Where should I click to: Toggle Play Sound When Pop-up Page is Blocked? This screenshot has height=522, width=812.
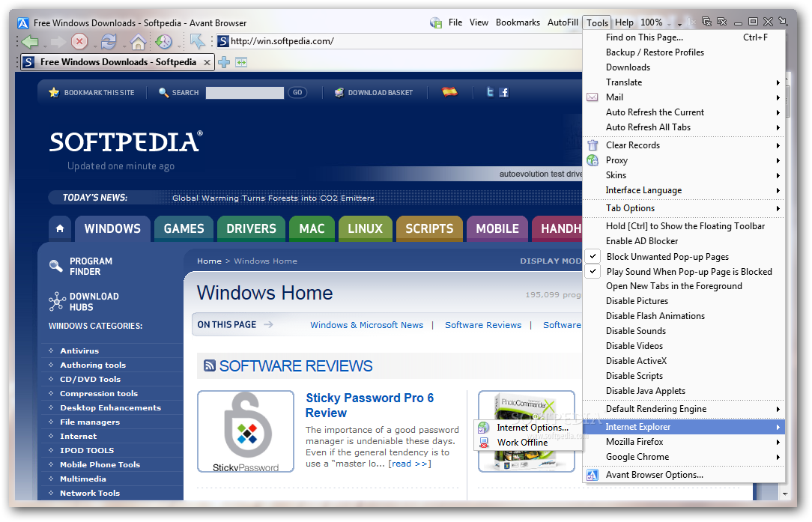coord(684,272)
